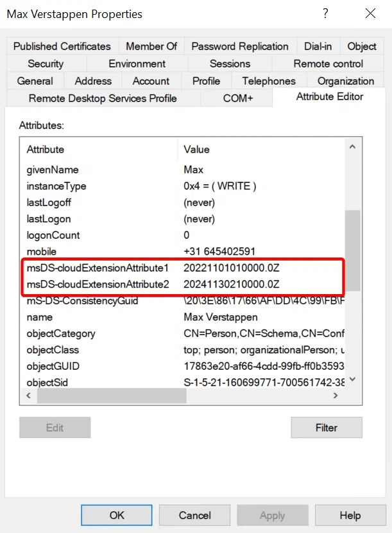Click the vertical scrollbar thumb
The height and width of the screenshot is (533, 392).
coord(353,250)
